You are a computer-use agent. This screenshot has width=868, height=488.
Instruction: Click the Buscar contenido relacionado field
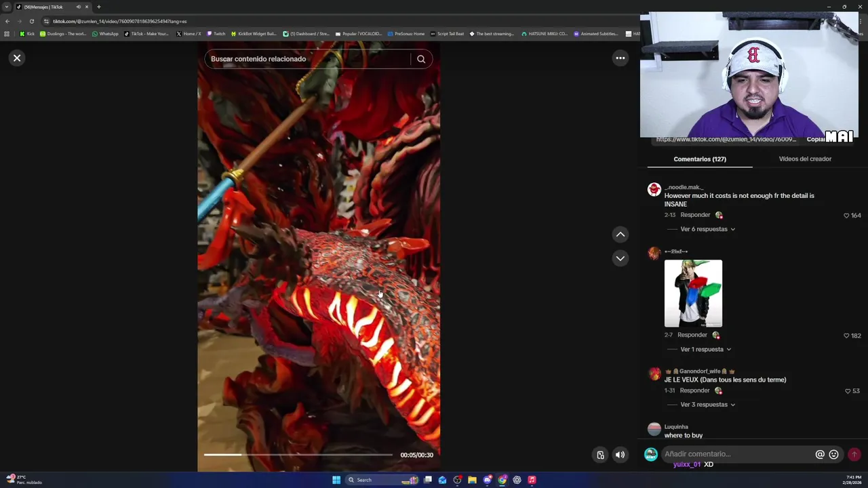[309, 59]
